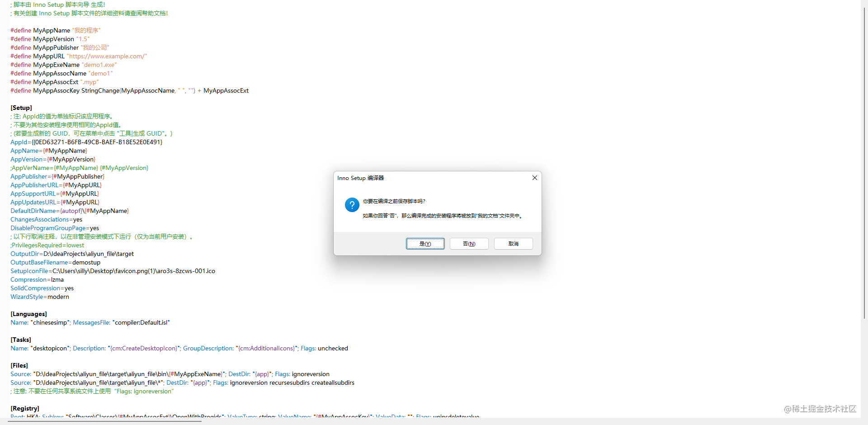Select the [Languages] section header

[x=28, y=314]
